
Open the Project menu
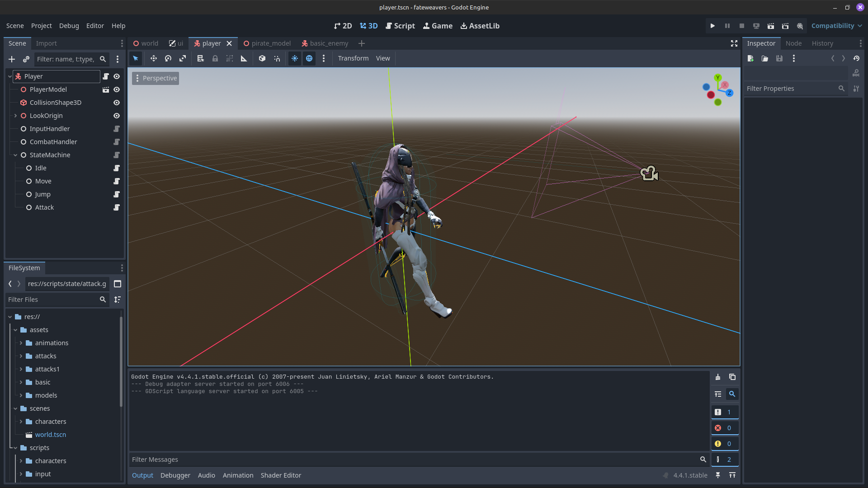pyautogui.click(x=41, y=26)
